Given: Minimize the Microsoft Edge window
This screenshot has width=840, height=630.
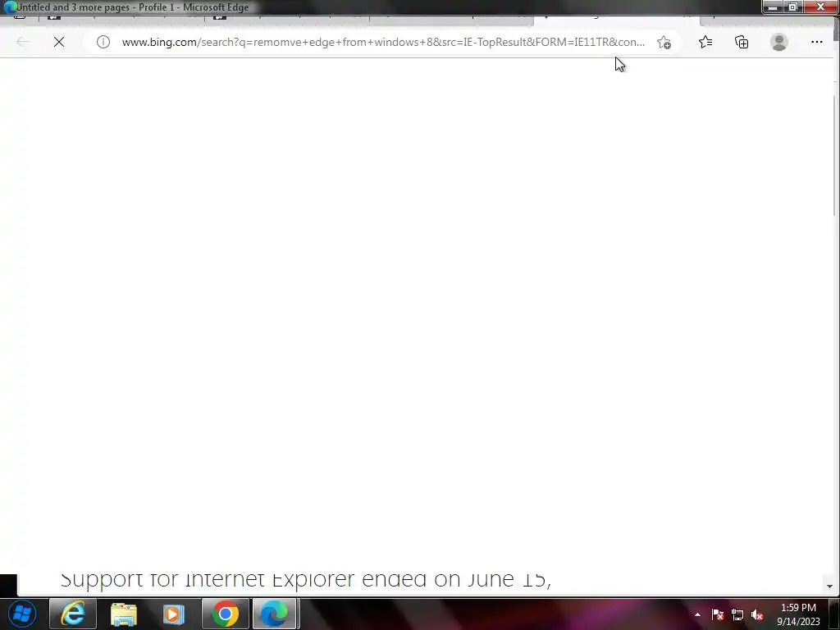Looking at the screenshot, I should click(773, 7).
